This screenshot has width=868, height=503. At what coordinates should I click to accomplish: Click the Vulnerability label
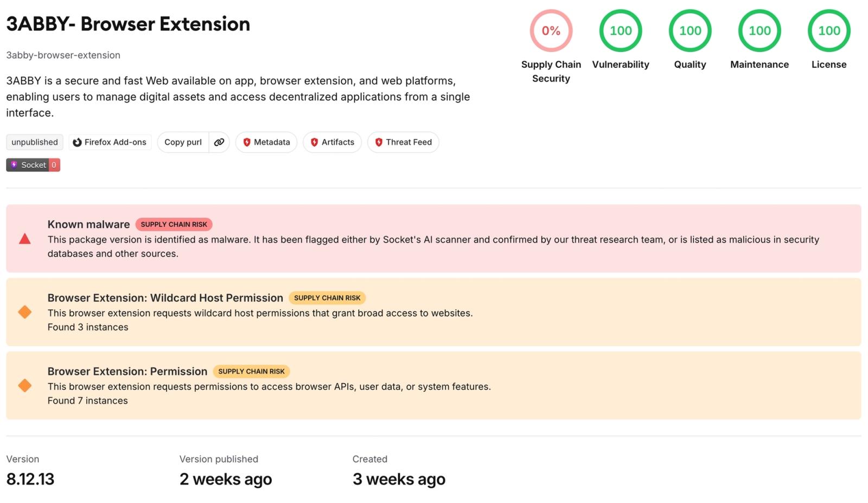coord(621,65)
